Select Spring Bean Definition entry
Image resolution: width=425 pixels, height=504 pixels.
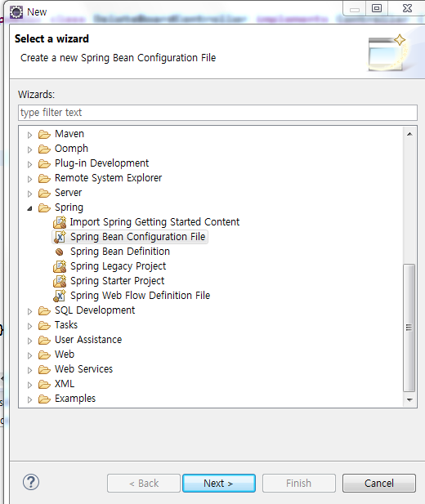(x=120, y=252)
